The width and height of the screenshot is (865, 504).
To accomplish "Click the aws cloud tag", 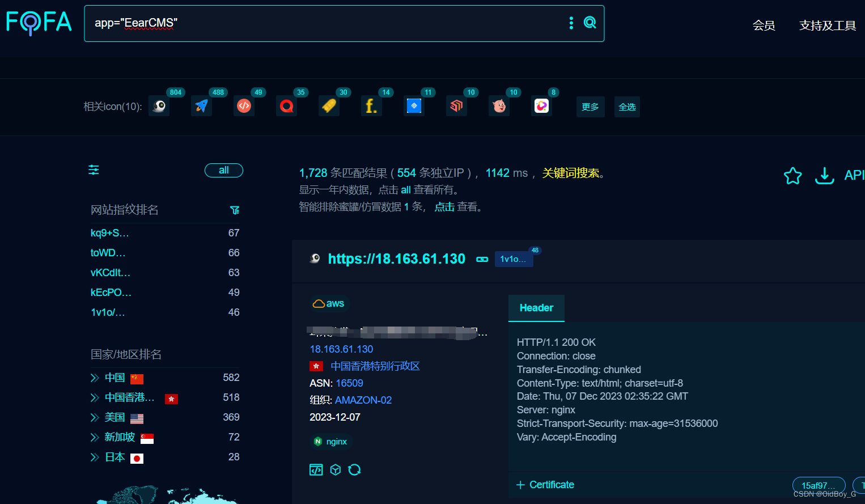I will [329, 303].
